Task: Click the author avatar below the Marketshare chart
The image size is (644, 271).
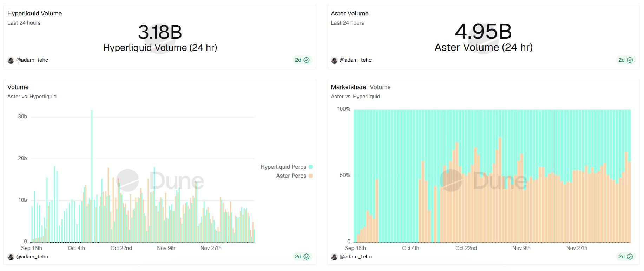Action: tap(334, 257)
